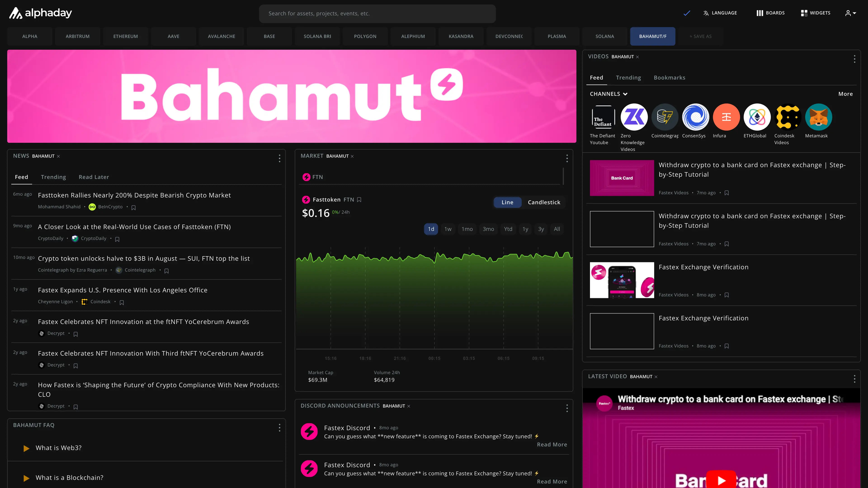Set chart range to 3mo
The height and width of the screenshot is (488, 868).
tap(488, 229)
